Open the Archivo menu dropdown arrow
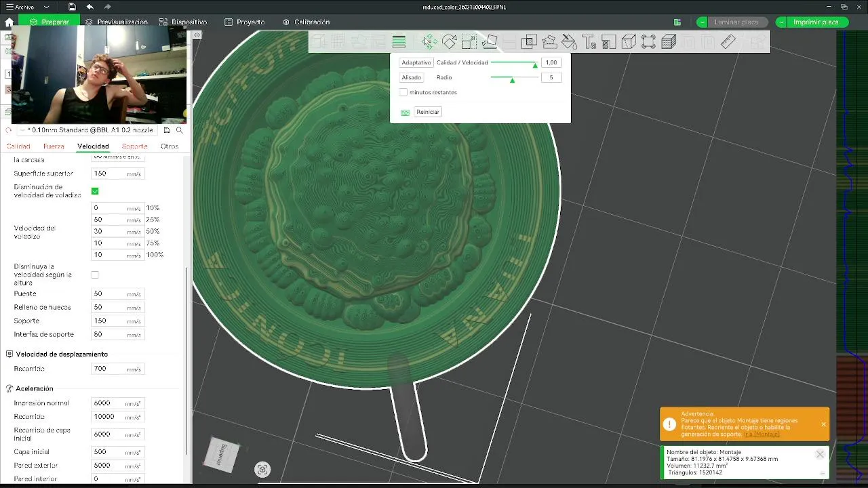Viewport: 868px width, 488px height. [45, 7]
